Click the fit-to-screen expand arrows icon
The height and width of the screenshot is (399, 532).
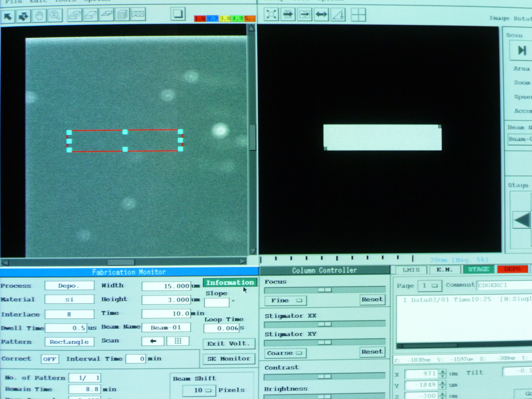point(271,14)
